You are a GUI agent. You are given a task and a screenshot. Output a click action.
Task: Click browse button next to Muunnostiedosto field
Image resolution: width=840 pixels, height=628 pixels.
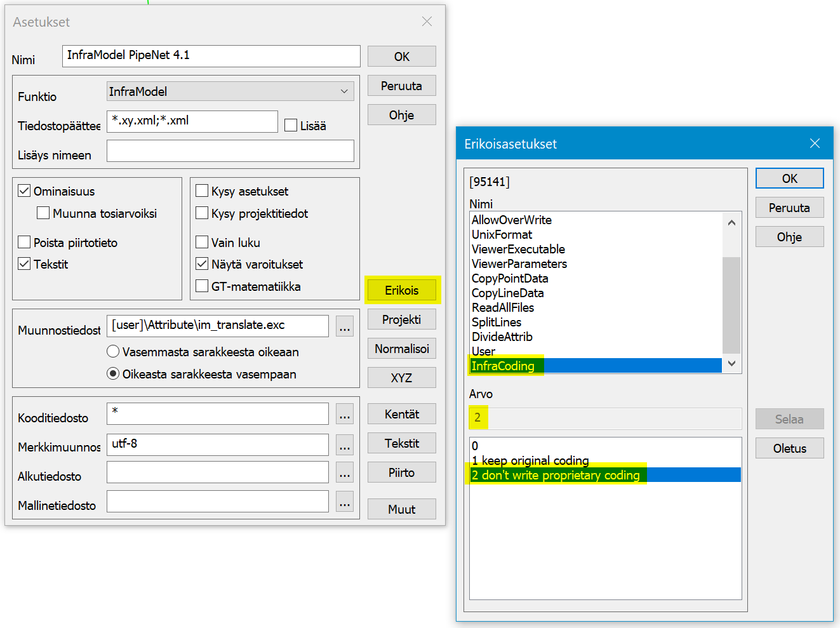[x=345, y=326]
